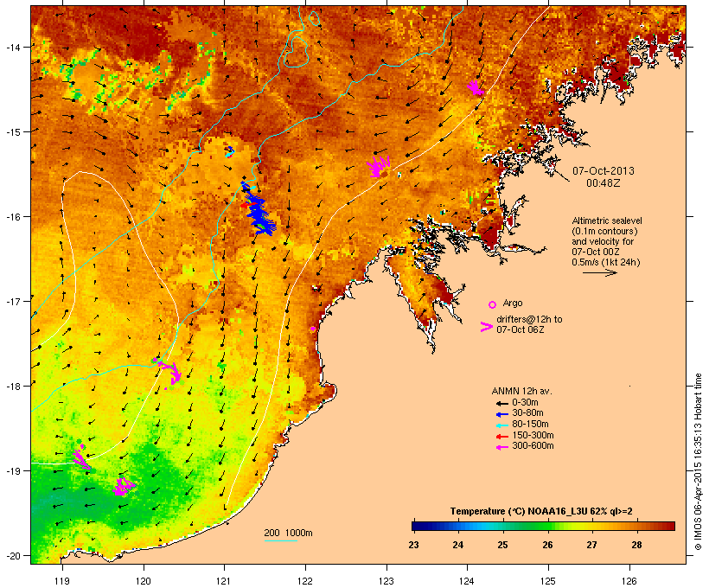Click the '80-150m' depth label
This screenshot has width=709, height=588.
point(530,425)
